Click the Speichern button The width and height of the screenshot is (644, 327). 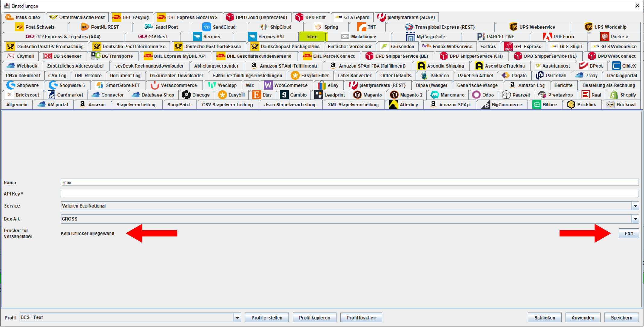[622, 318]
